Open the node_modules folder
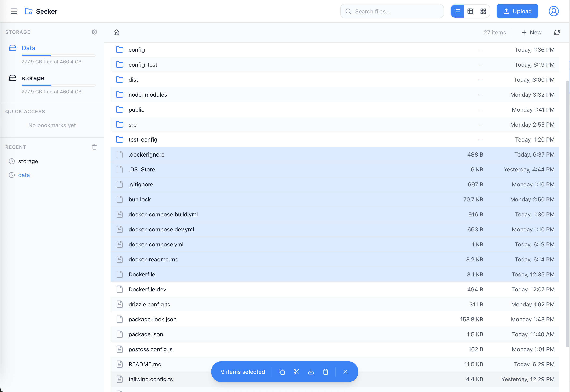This screenshot has height=392, width=570. 148,95
